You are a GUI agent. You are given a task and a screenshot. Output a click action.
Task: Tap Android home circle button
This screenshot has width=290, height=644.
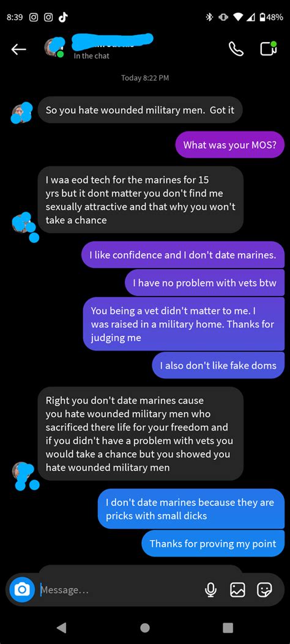144,627
